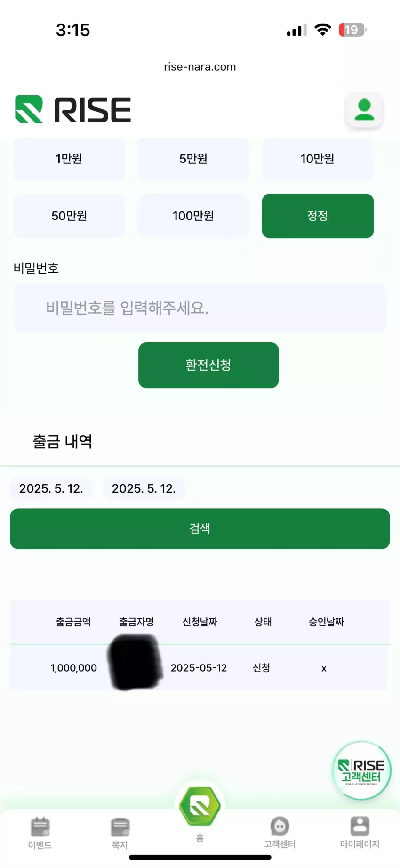The width and height of the screenshot is (400, 868).
Task: Submit with the 환전신청 button
Action: coord(208,365)
